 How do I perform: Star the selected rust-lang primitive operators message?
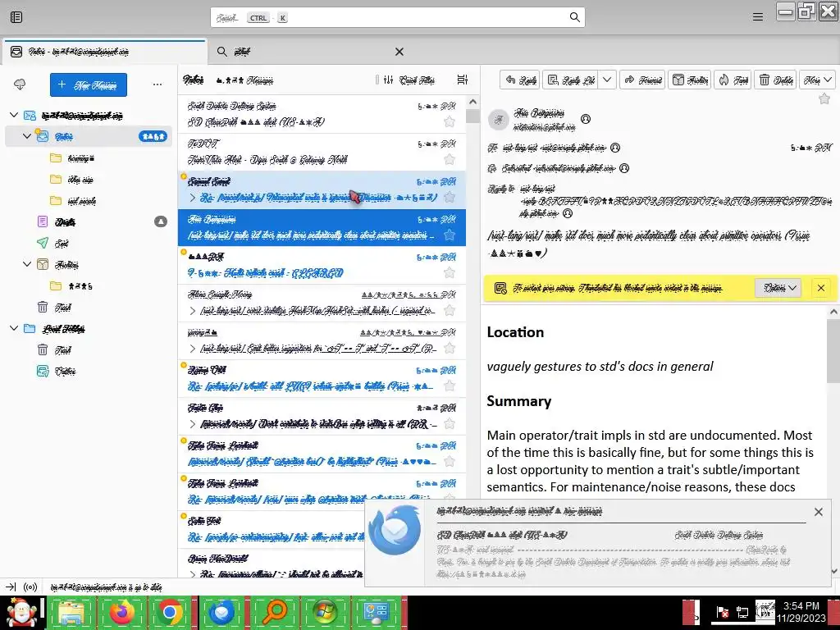pyautogui.click(x=450, y=235)
